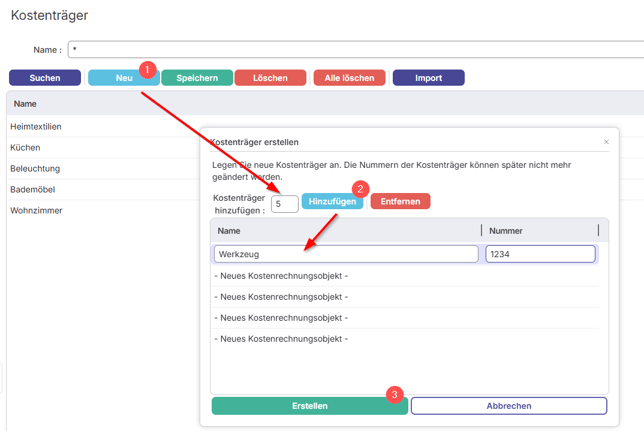
Task: Choose Beleuchtung from the list
Action: tap(35, 168)
